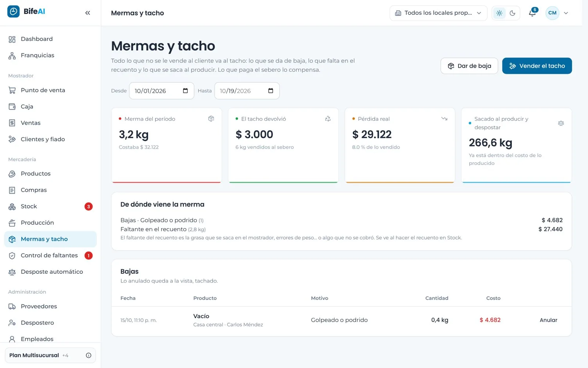The height and width of the screenshot is (368, 588).
Task: Click the red 3 badge beside Stock
Action: (x=89, y=206)
